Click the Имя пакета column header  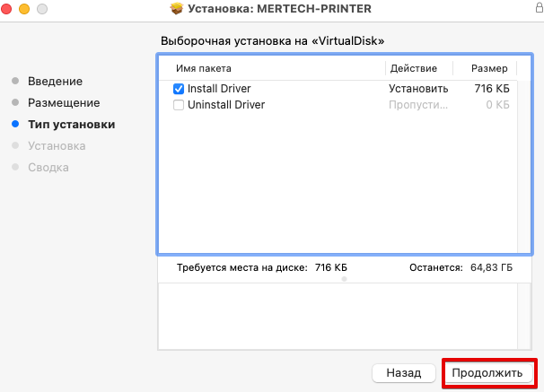203,68
